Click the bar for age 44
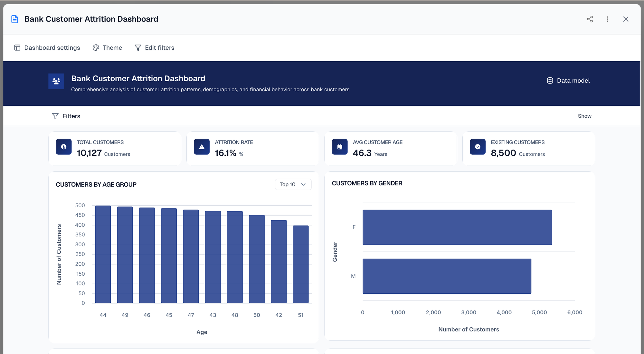Viewport: 644px width, 354px height. click(103, 255)
